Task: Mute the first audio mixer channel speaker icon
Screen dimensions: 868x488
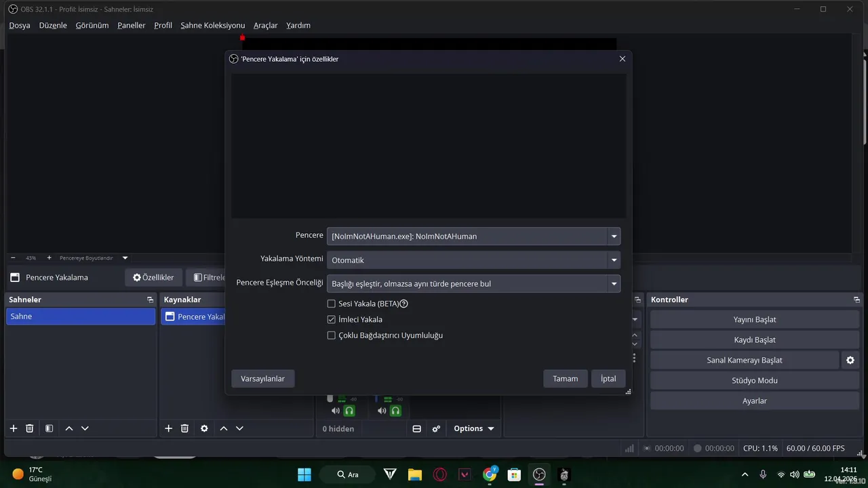Action: 335,411
